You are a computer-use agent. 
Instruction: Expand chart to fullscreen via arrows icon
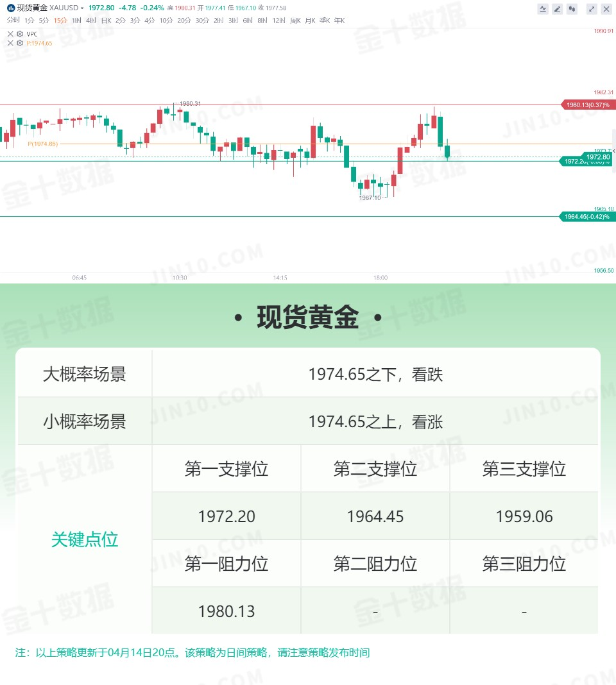tap(592, 9)
